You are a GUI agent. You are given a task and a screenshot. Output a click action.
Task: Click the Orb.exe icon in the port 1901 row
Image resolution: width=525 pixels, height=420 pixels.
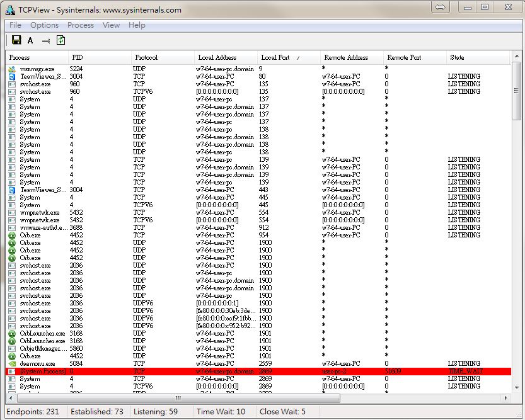click(12, 356)
